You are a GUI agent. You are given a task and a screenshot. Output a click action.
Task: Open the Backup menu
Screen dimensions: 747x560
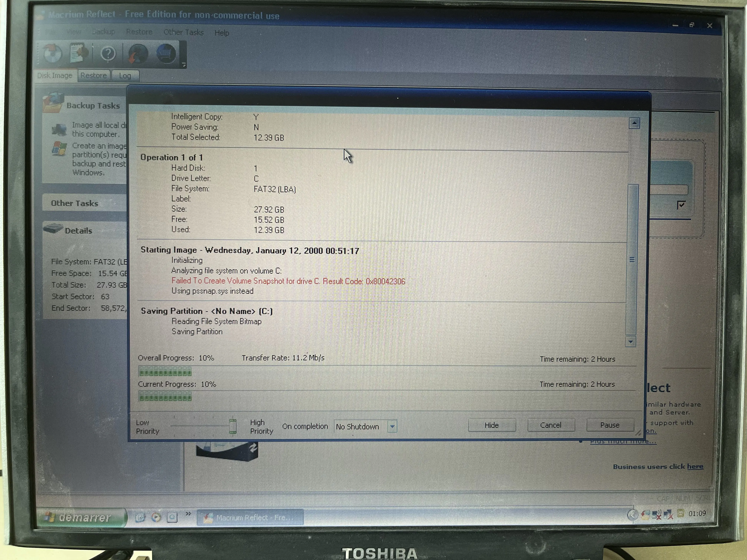click(103, 32)
